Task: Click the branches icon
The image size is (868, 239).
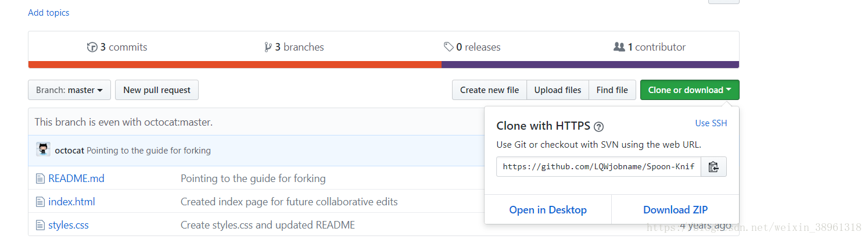Action: (268, 47)
